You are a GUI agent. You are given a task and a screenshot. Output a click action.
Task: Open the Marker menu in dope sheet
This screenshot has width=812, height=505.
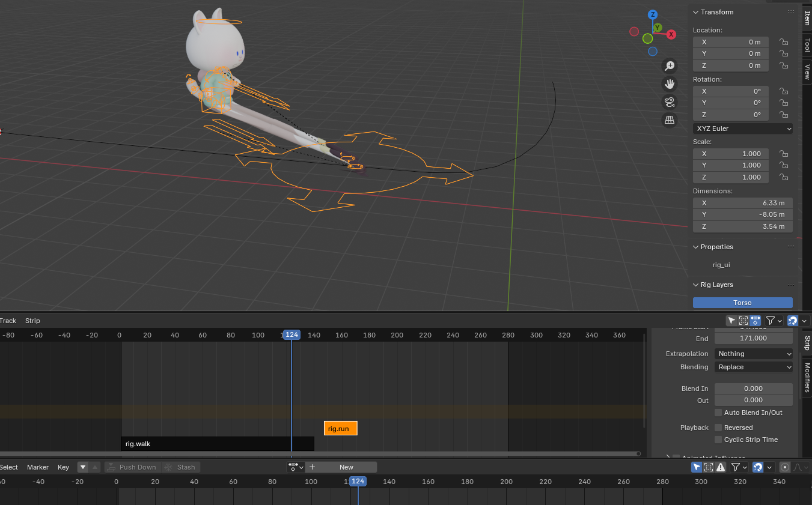38,467
